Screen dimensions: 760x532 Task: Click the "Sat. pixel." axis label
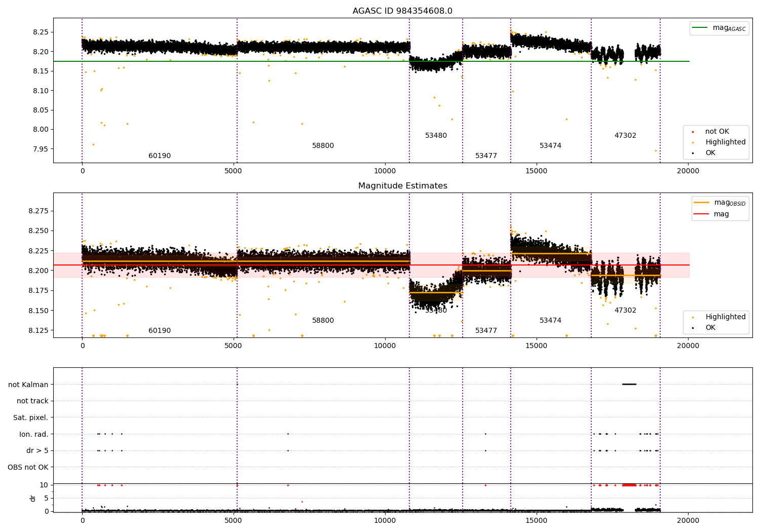point(31,417)
